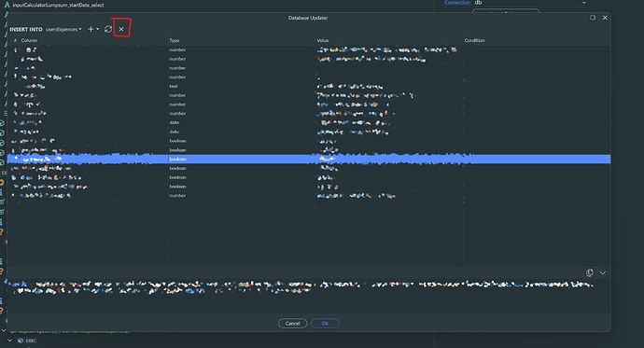Click the refresh columns icon in the toolbar

pos(108,29)
